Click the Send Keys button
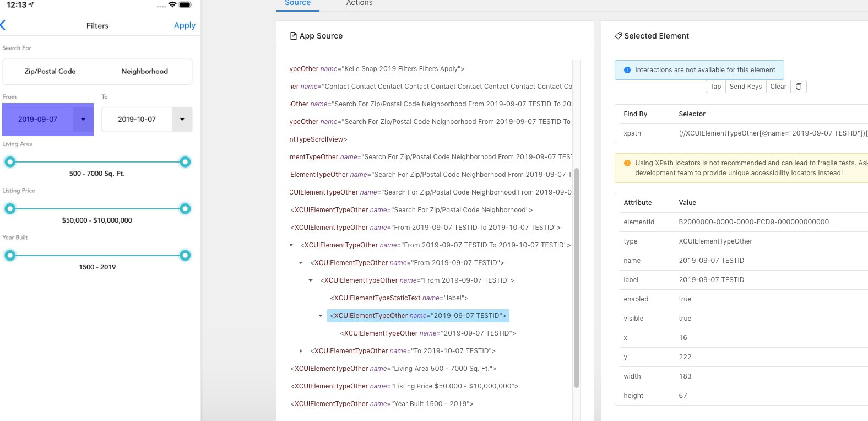The image size is (868, 421). [x=745, y=87]
